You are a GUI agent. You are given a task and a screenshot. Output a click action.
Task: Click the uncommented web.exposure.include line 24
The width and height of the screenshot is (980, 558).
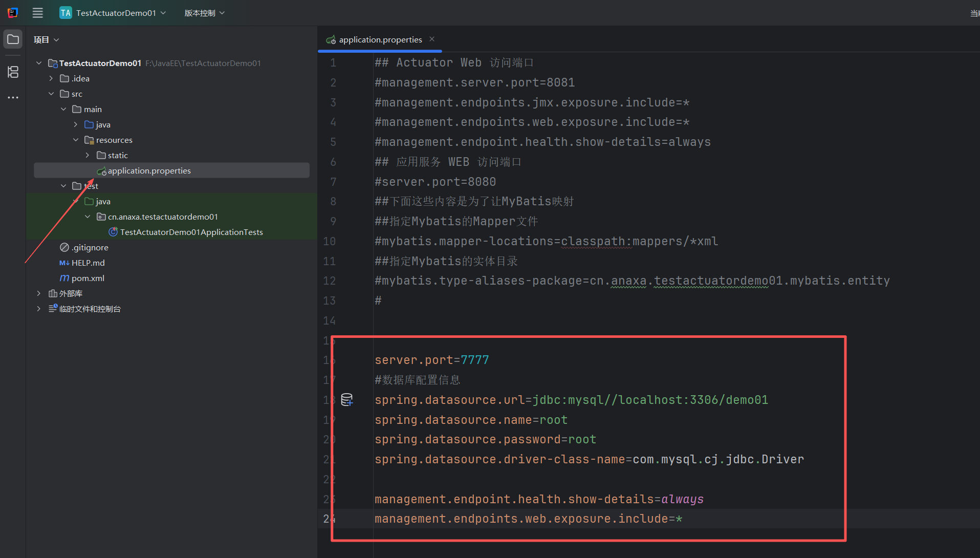point(529,519)
